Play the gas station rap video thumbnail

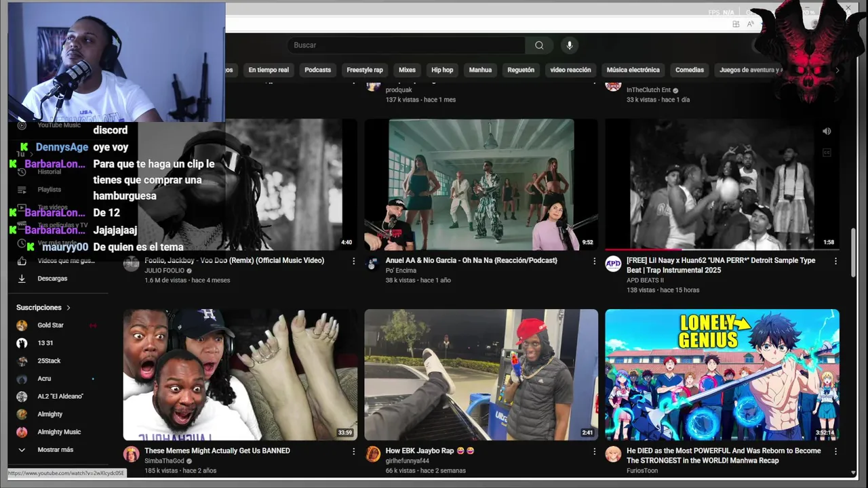[481, 375]
